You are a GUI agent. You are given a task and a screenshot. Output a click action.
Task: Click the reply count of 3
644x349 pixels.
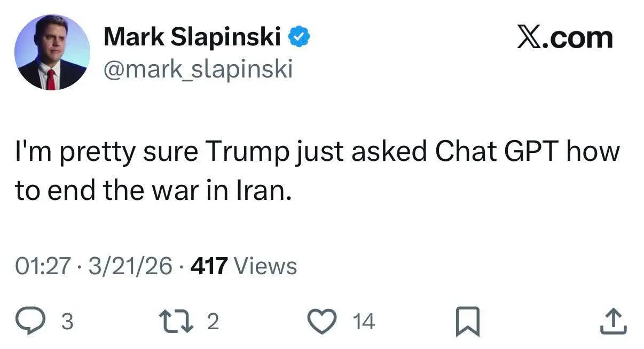67,322
